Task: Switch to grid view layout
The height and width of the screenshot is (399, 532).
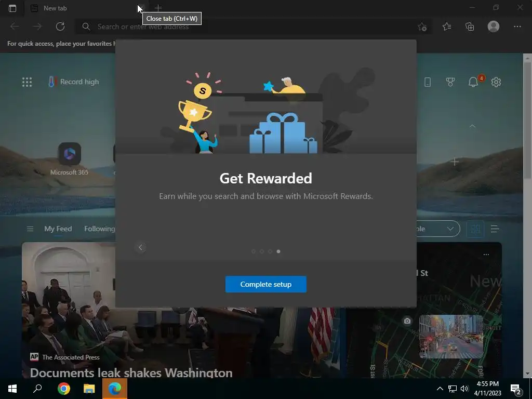Action: [475, 229]
